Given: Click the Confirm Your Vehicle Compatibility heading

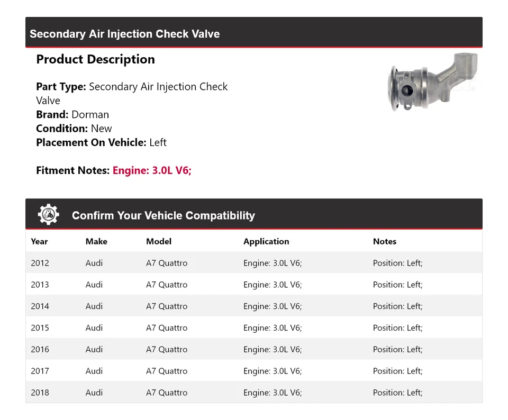Looking at the screenshot, I should (163, 216).
